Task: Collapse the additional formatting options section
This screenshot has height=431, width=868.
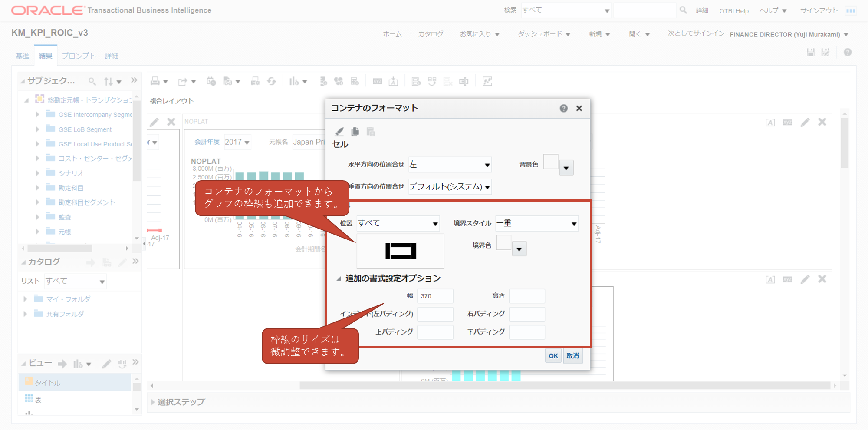Action: (339, 278)
